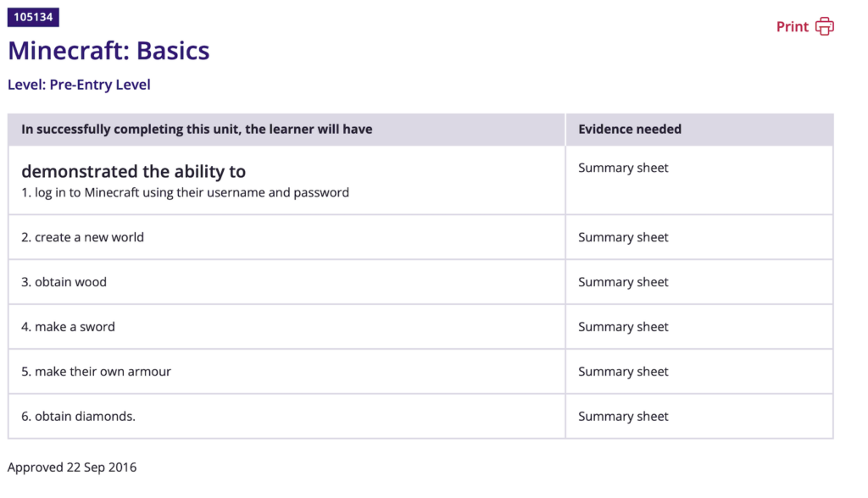Image resolution: width=868 pixels, height=498 pixels.
Task: Click the Level: Pre-Entry Level text
Action: [x=79, y=85]
